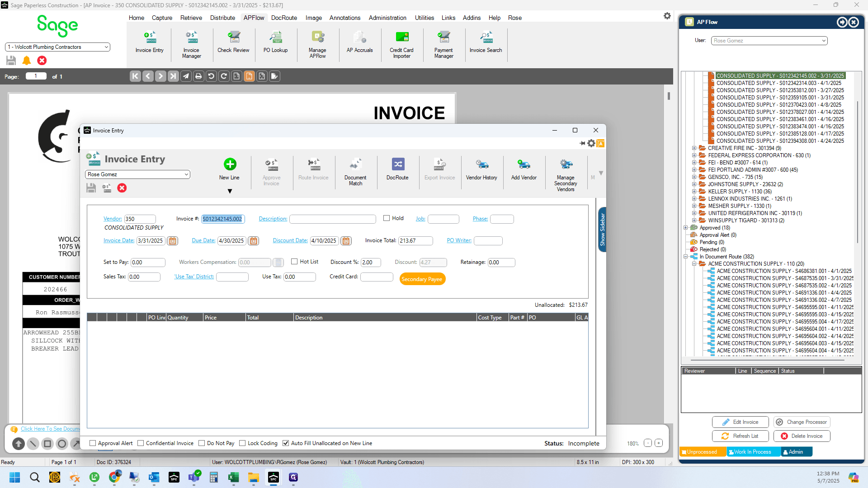Click Add Vendor icon
The image size is (868, 488).
[524, 169]
